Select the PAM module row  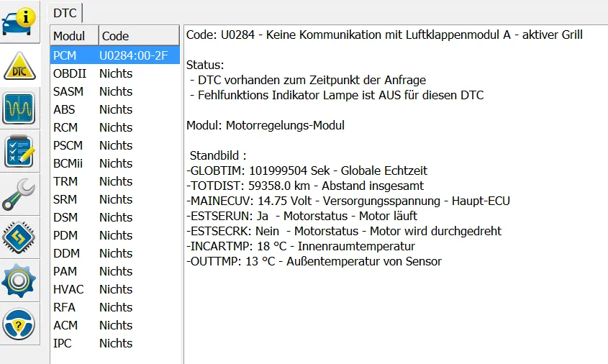tap(65, 271)
